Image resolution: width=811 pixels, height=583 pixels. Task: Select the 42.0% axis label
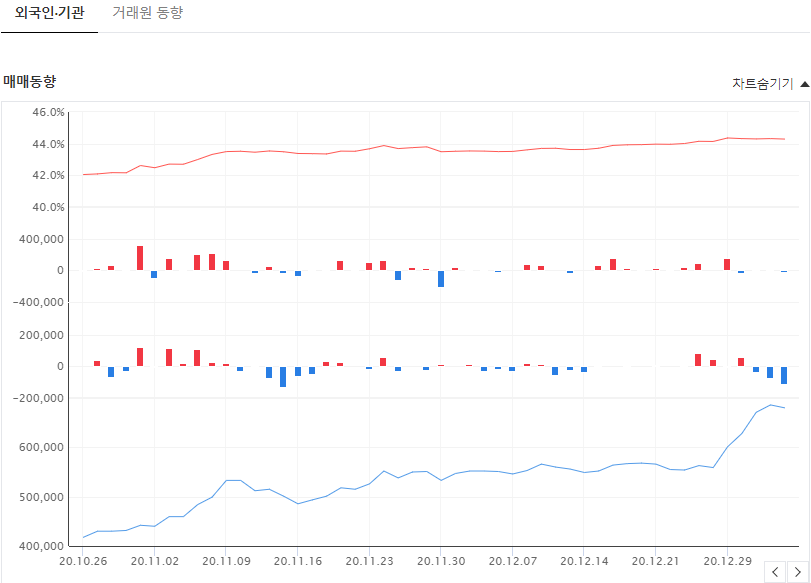point(49,176)
